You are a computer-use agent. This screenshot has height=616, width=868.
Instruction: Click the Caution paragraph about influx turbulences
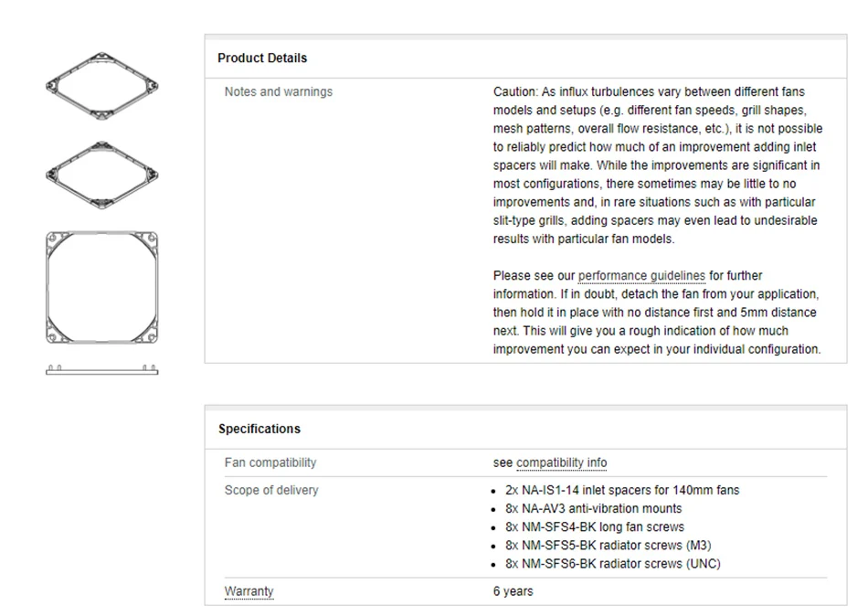[656, 165]
